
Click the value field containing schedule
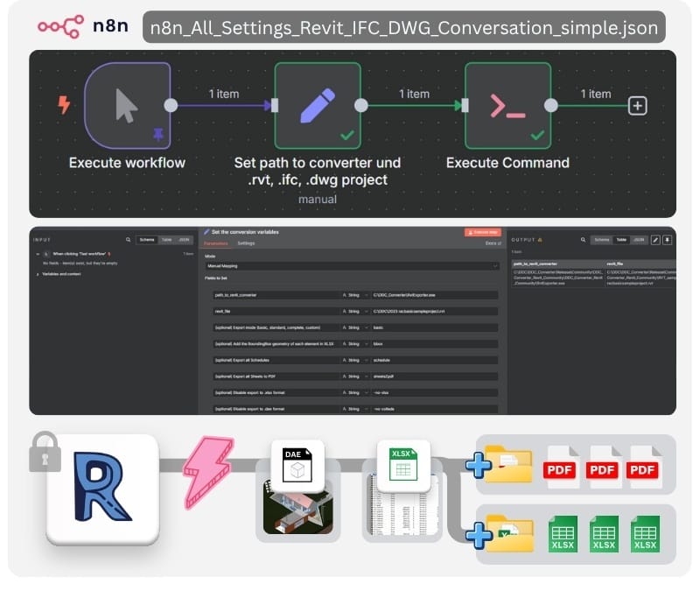434,361
